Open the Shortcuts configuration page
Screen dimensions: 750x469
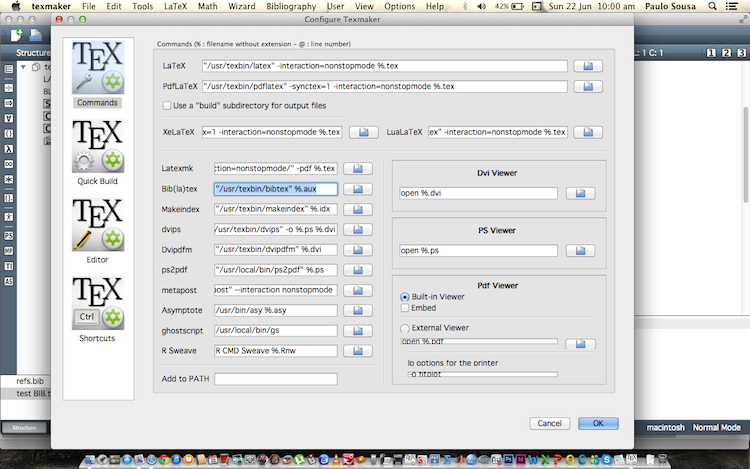[98, 309]
